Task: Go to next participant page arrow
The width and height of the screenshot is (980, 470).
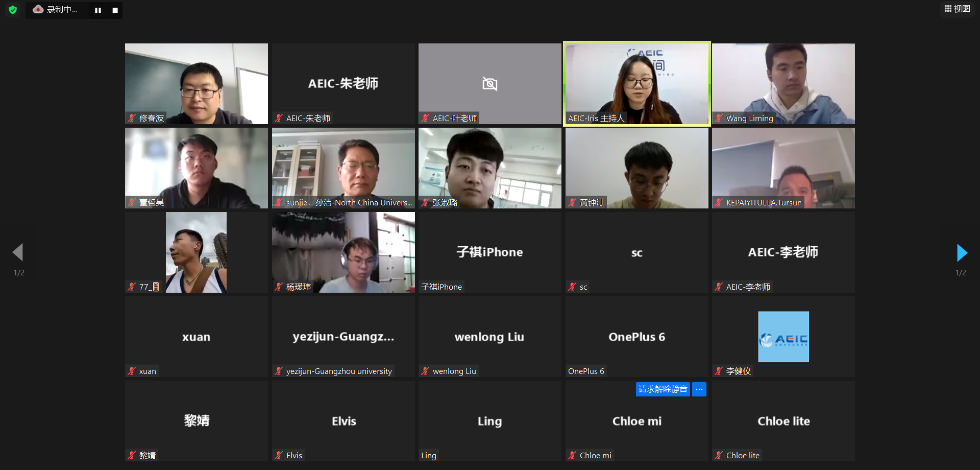Action: point(962,252)
